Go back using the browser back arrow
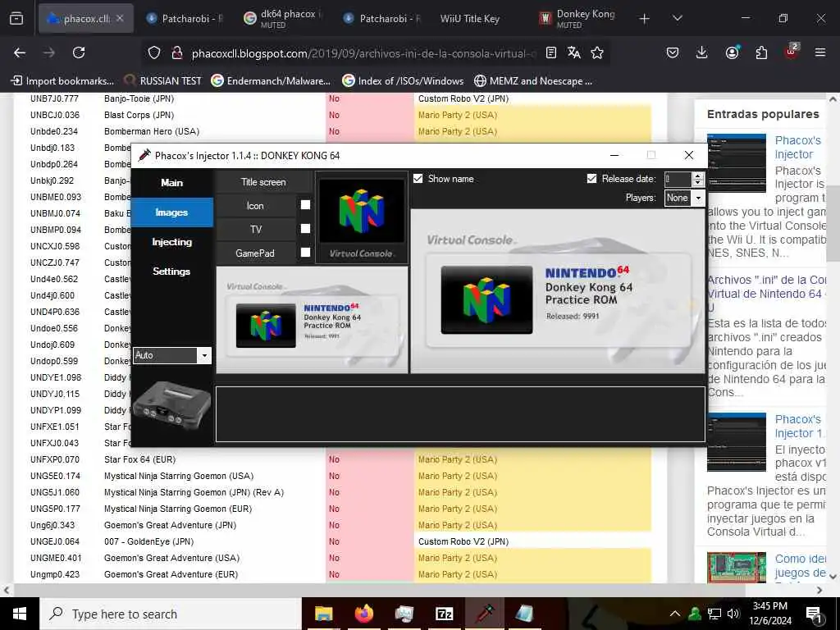840x630 pixels. coord(20,52)
